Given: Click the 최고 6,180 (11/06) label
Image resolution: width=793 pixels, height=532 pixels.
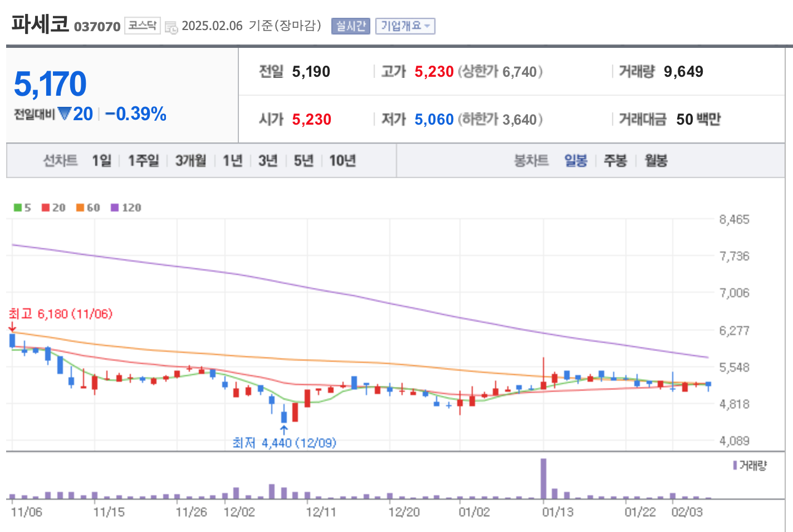Looking at the screenshot, I should point(61,314).
